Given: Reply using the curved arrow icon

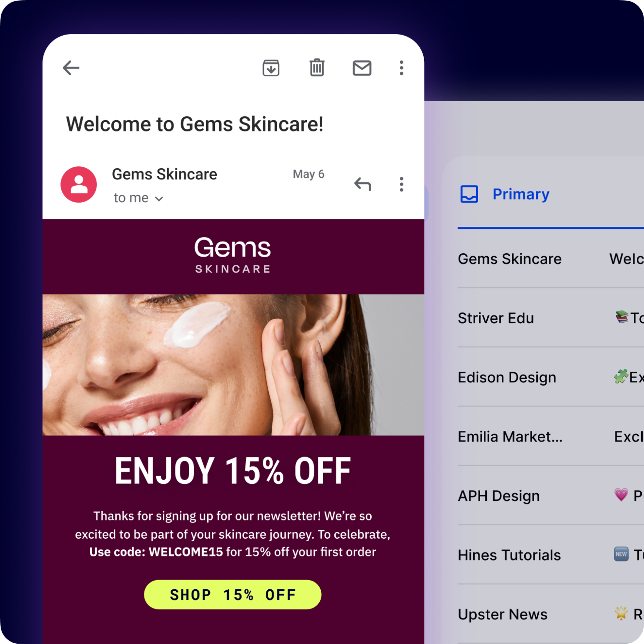Looking at the screenshot, I should coord(363,184).
